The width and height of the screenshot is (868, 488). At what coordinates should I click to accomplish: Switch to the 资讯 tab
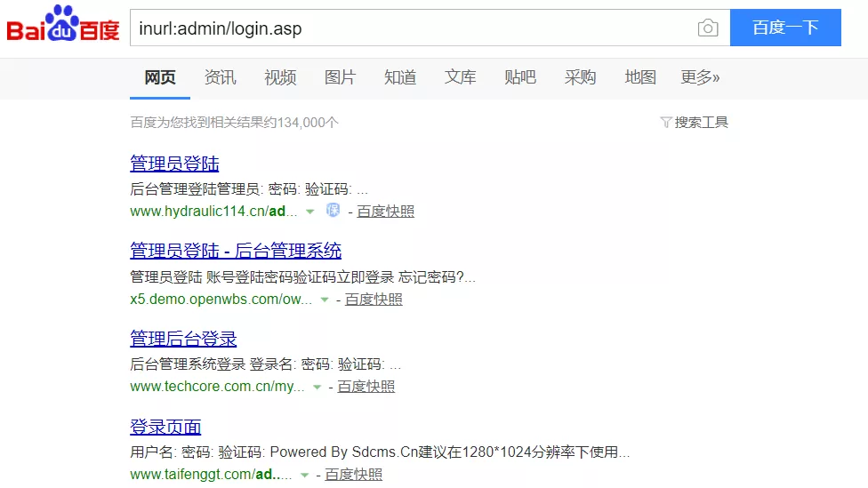coord(220,77)
